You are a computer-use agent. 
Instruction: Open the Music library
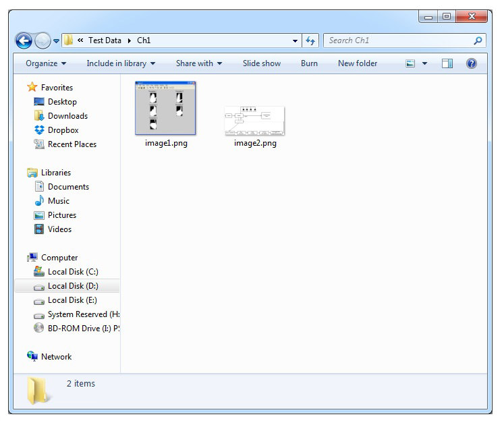(x=59, y=201)
